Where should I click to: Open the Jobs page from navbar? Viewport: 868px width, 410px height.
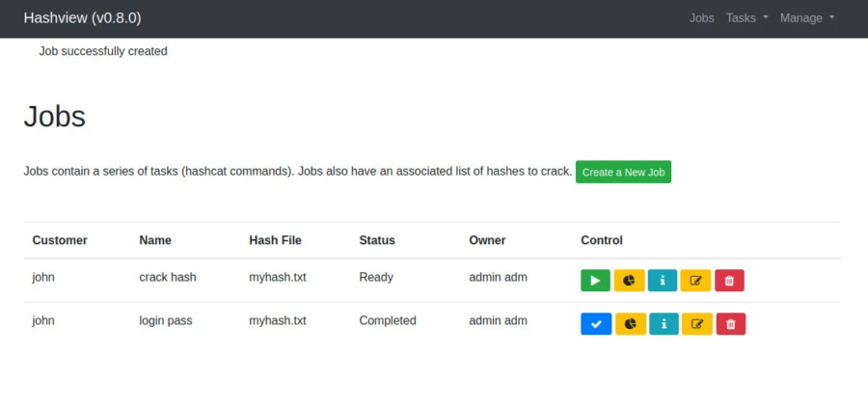click(702, 18)
